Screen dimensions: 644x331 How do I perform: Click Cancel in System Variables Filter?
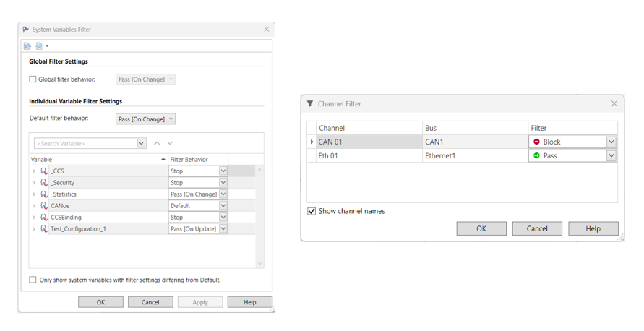150,302
